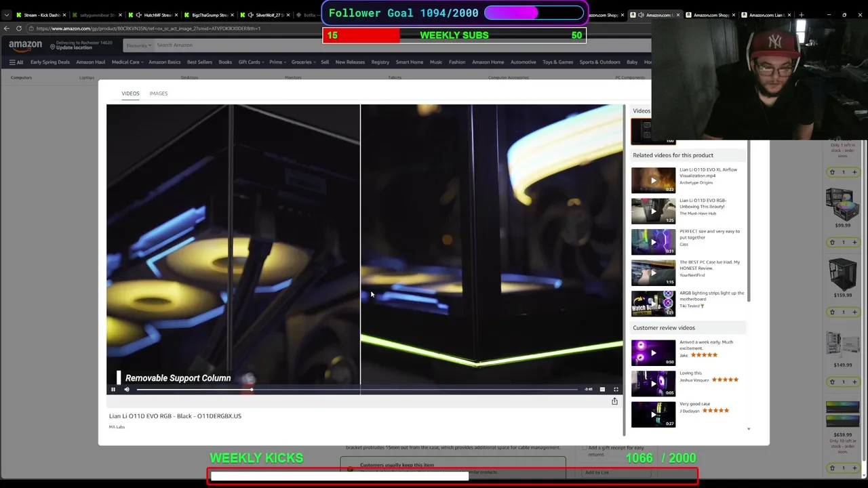Pause the product video
The image size is (868, 488).
click(x=113, y=389)
